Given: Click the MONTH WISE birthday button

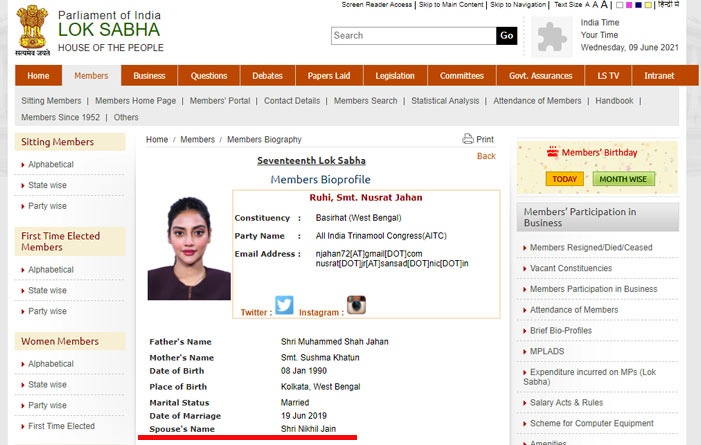Looking at the screenshot, I should (623, 179).
